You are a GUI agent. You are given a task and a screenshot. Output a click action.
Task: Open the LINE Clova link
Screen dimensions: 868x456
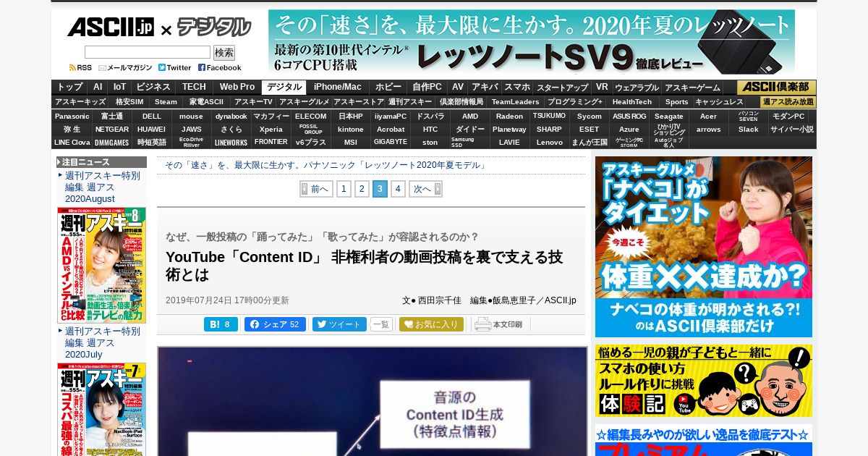[x=72, y=143]
